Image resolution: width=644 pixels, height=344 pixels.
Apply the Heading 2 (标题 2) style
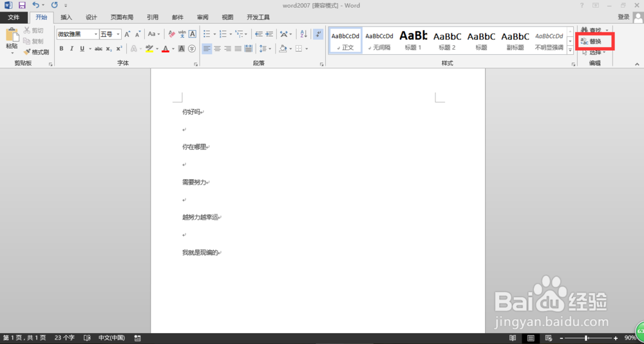[x=448, y=41]
